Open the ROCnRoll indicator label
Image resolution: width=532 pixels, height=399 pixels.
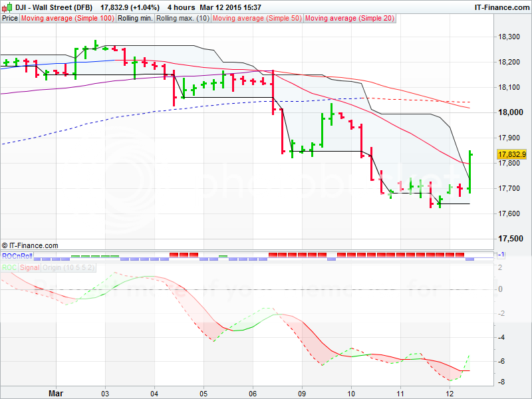tap(16, 255)
